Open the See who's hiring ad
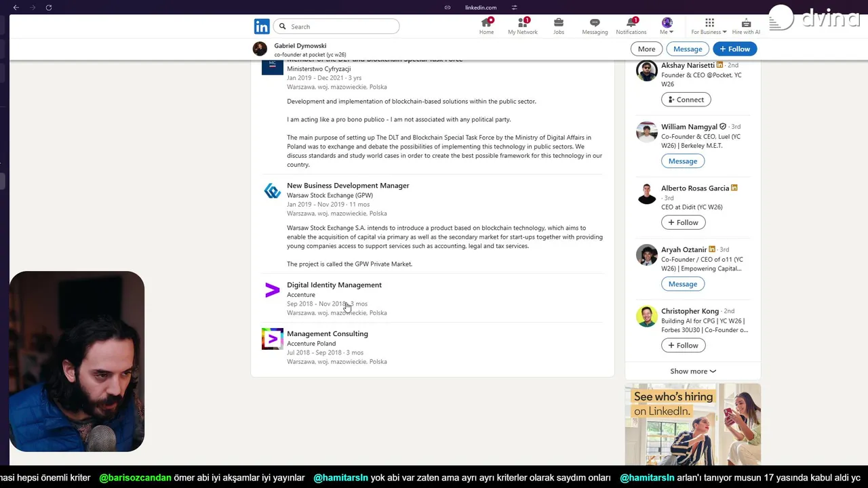Viewport: 868px width, 488px height. pyautogui.click(x=692, y=424)
